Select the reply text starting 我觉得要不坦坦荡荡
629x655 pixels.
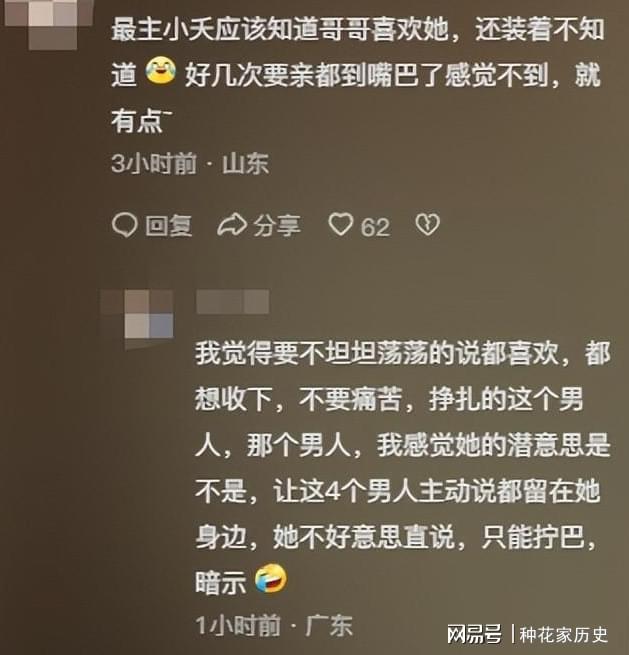point(403,467)
